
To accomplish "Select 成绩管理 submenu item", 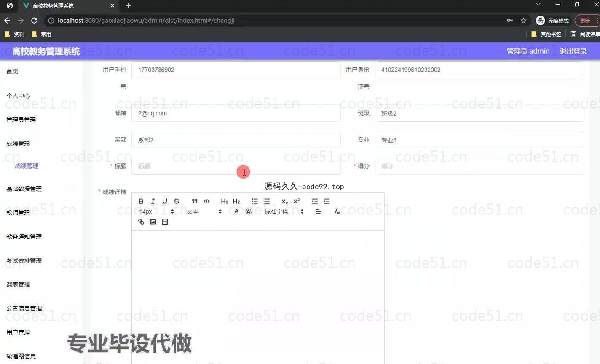I will click(27, 166).
